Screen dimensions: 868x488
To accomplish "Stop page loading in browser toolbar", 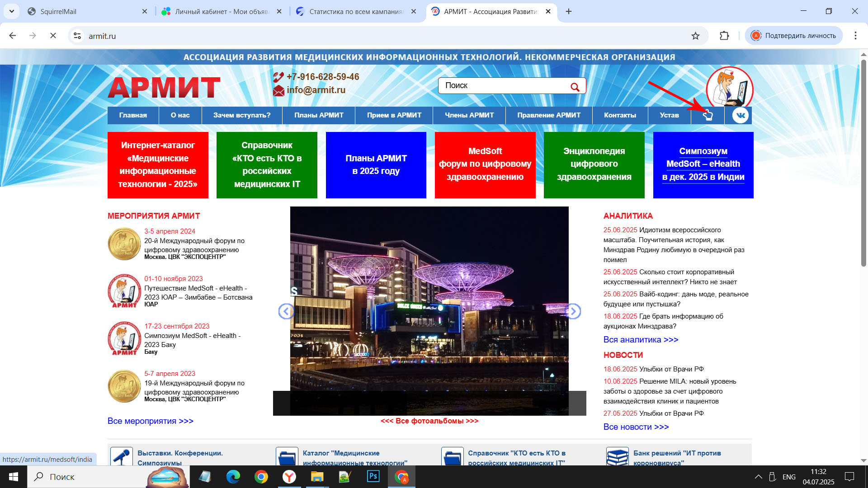I will [53, 36].
